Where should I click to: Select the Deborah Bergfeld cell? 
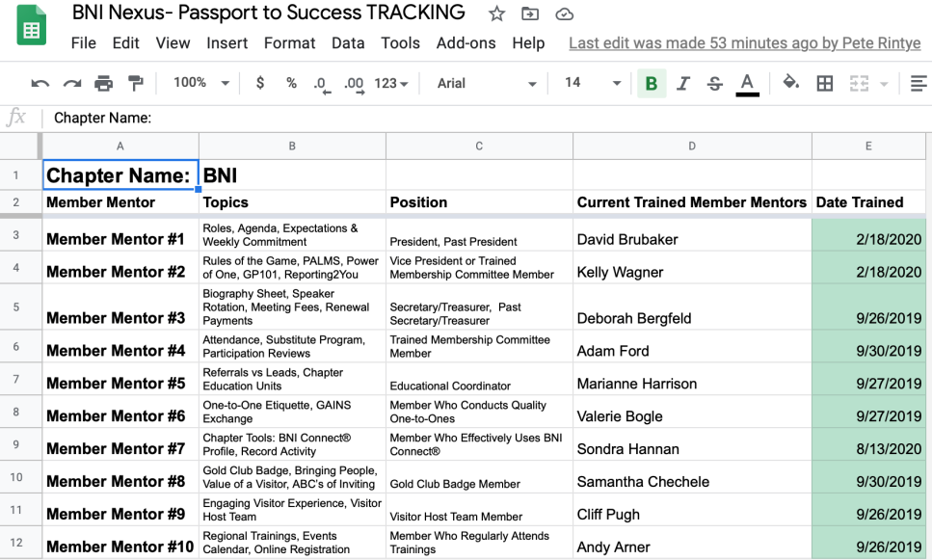[x=692, y=307]
